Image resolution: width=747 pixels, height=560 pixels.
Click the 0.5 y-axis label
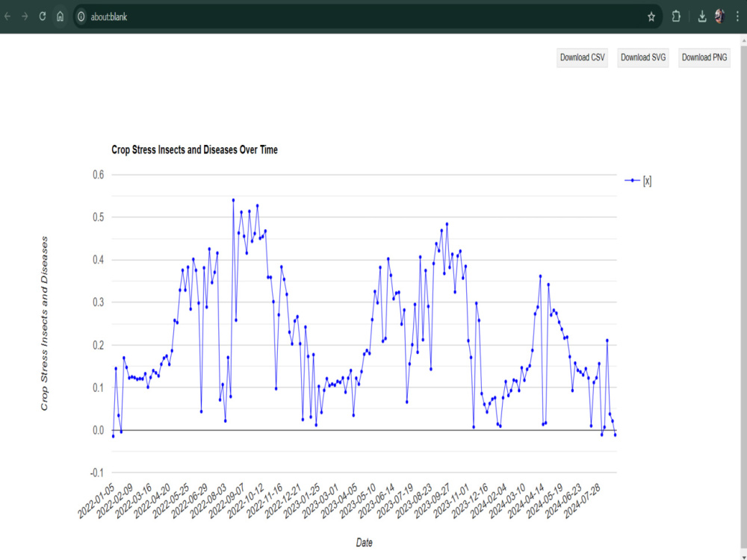coord(98,217)
